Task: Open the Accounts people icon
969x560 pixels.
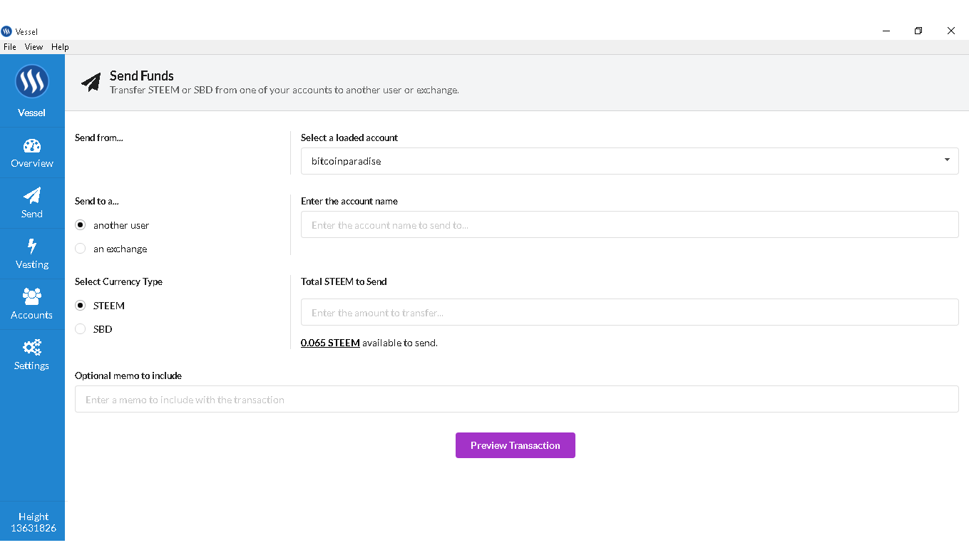Action: (x=32, y=296)
